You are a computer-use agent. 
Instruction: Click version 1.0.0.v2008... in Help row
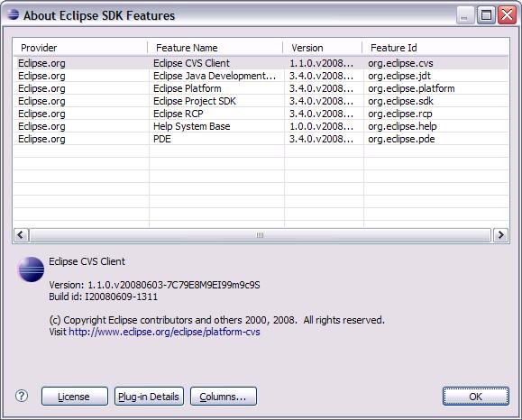321,126
